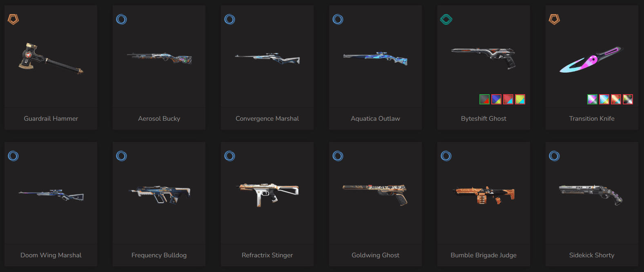Open the Transition Knife image

pyautogui.click(x=592, y=60)
